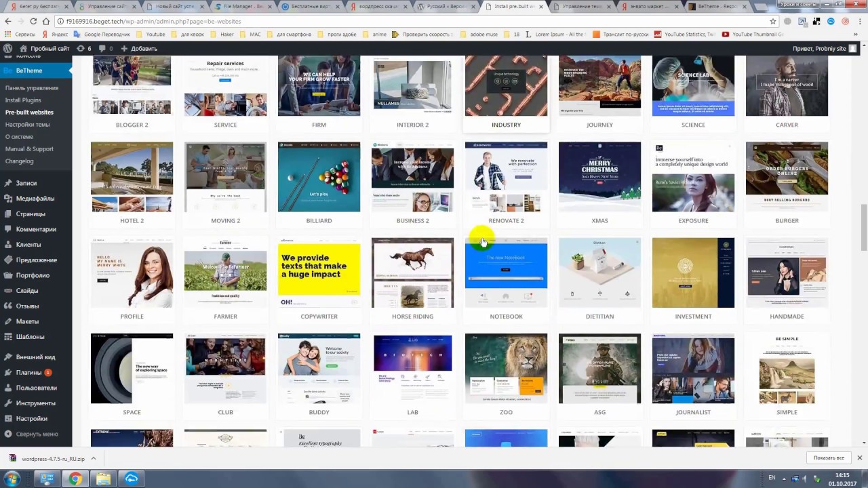Choose the DIETITIAN pre-built website
This screenshot has height=488, width=868.
(x=599, y=272)
